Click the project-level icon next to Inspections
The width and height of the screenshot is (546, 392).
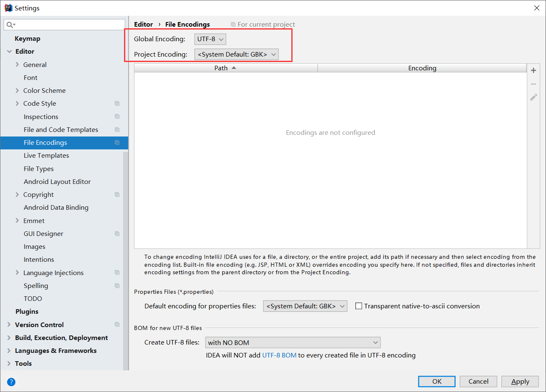click(x=117, y=117)
